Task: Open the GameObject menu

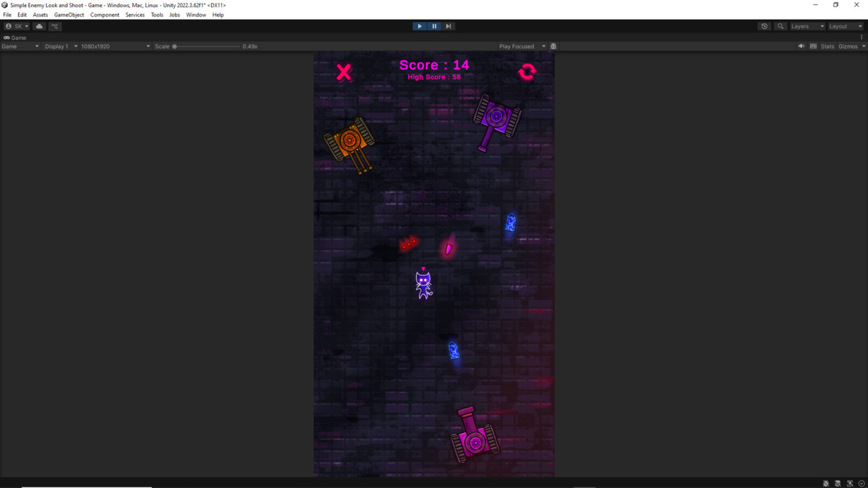Action: (69, 14)
